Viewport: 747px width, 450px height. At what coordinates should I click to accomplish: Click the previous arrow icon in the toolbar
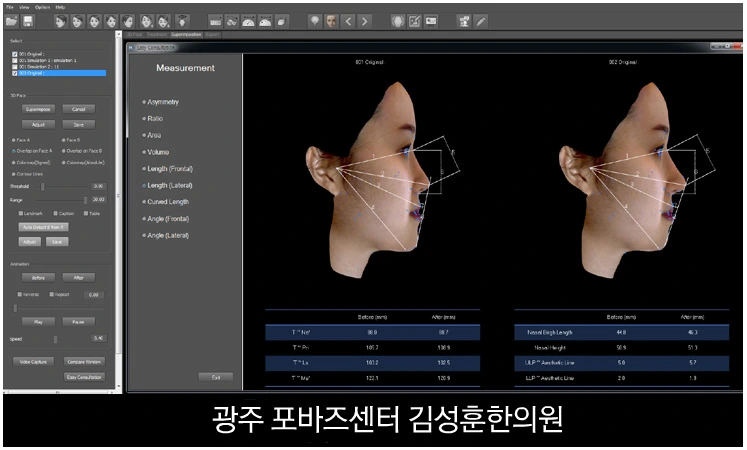(x=348, y=21)
